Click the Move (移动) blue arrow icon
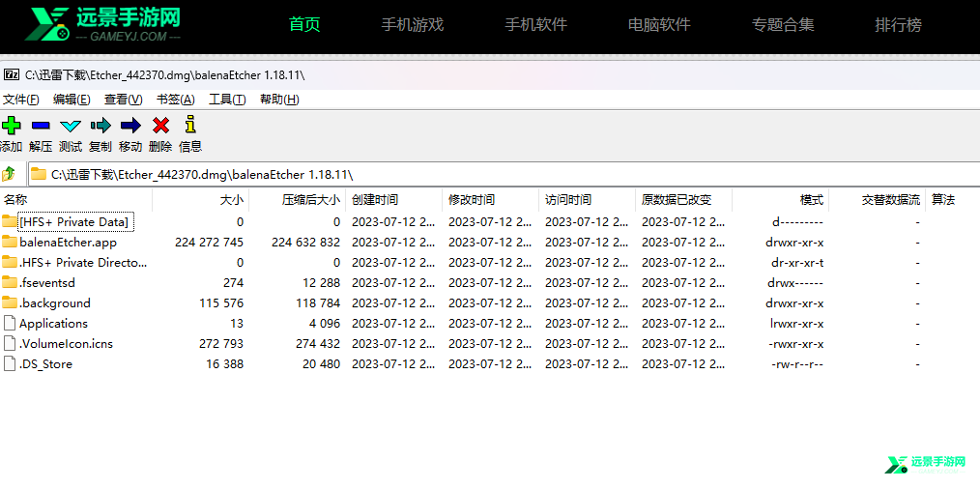This screenshot has height=489, width=980. click(130, 126)
